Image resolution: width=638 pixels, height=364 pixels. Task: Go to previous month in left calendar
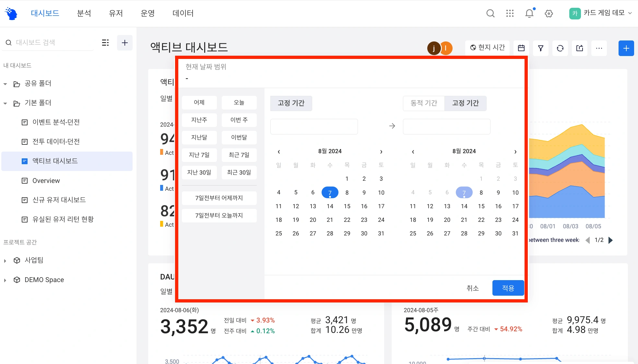coord(279,152)
